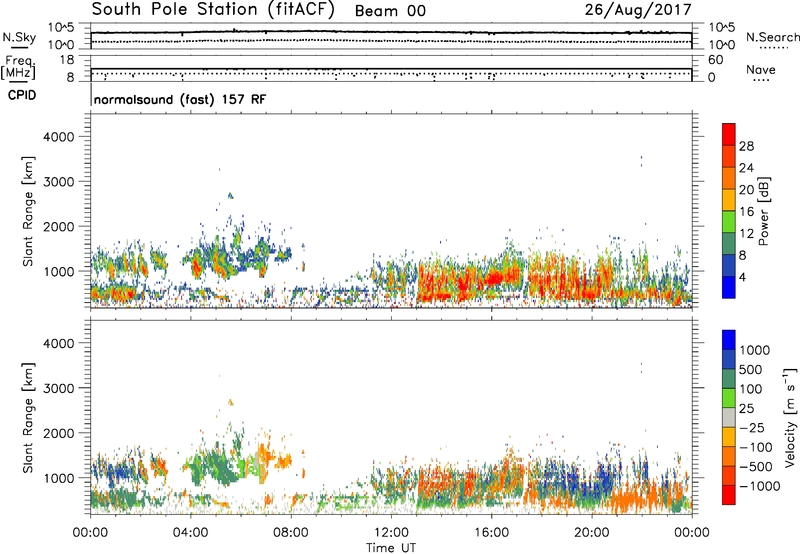Viewport: 800px width, 554px height.
Task: Click the 1000 tick on velocity colorbar
Action: [754, 350]
